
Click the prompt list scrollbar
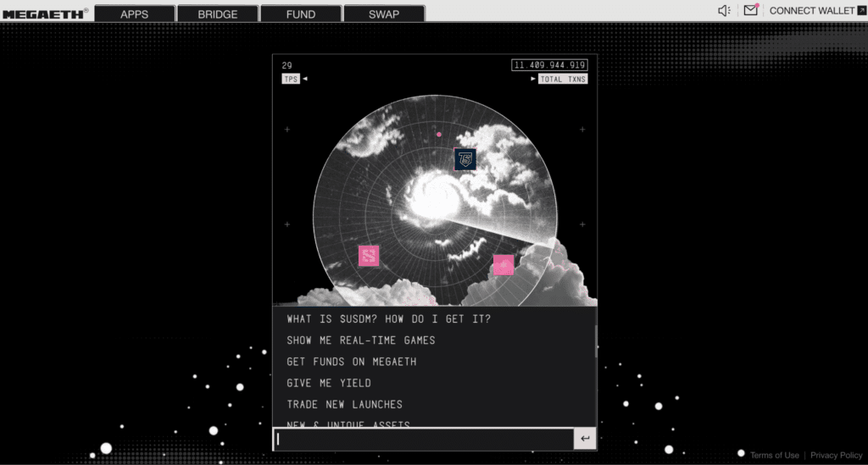(x=596, y=341)
